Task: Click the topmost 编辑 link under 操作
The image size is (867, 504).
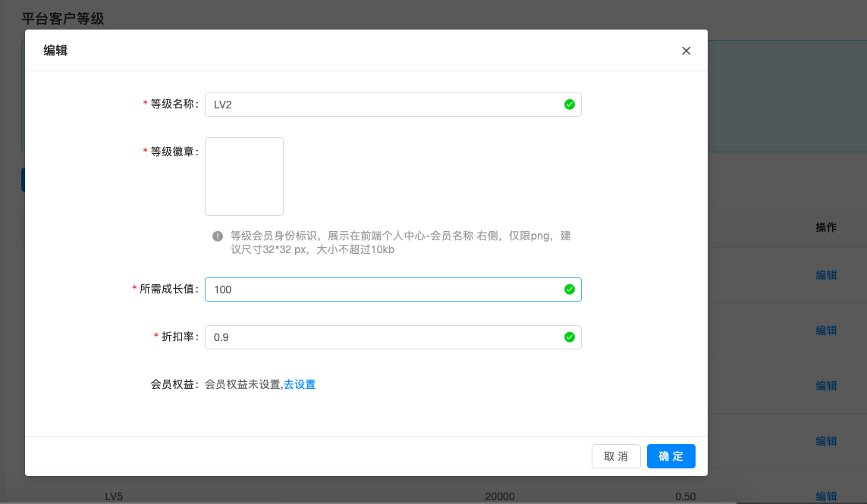Action: 826,275
